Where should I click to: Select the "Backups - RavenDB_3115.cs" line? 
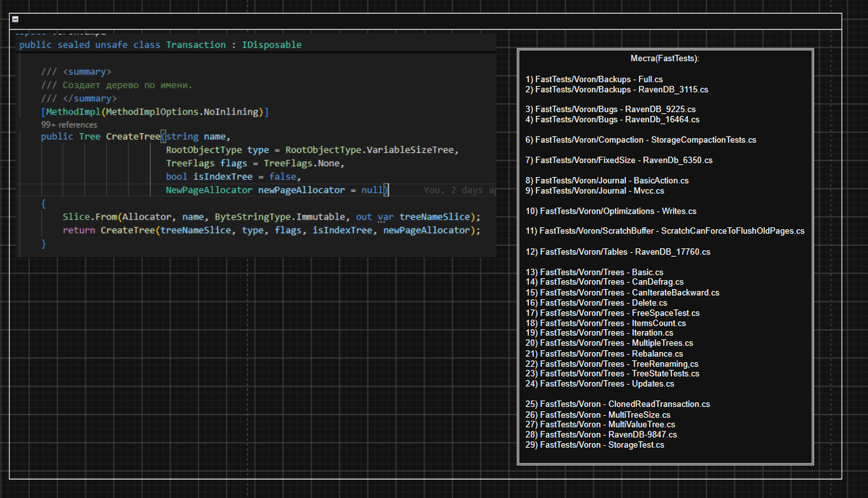coord(617,90)
